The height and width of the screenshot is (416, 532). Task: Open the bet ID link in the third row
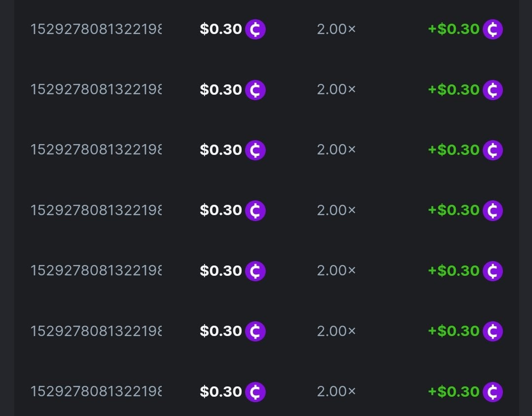(x=96, y=150)
